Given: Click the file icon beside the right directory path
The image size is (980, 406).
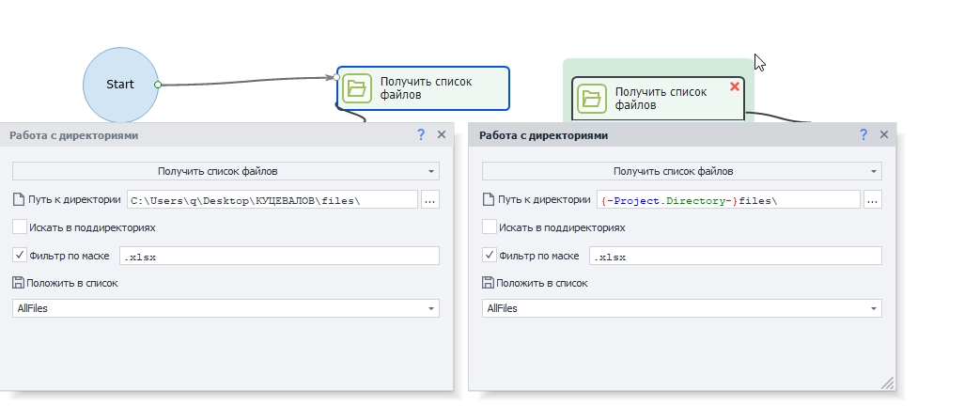Looking at the screenshot, I should pyautogui.click(x=489, y=199).
